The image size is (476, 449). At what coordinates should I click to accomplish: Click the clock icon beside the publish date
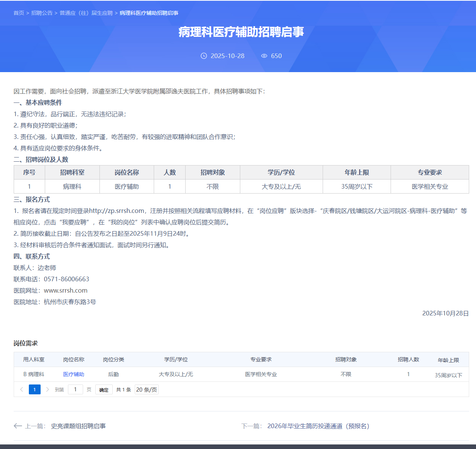coord(204,56)
